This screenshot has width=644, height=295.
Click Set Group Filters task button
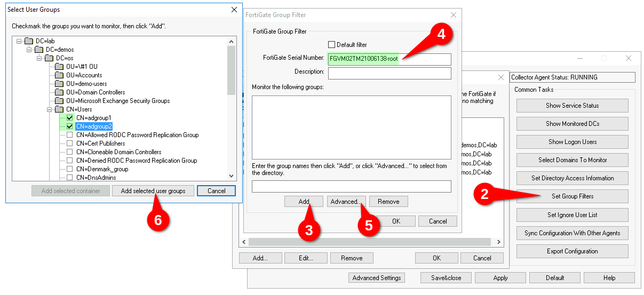tap(572, 196)
